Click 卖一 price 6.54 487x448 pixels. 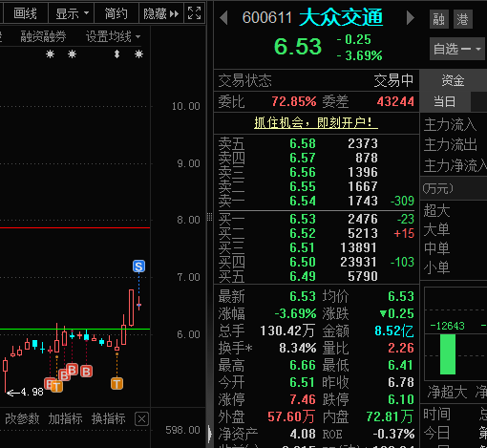point(303,201)
